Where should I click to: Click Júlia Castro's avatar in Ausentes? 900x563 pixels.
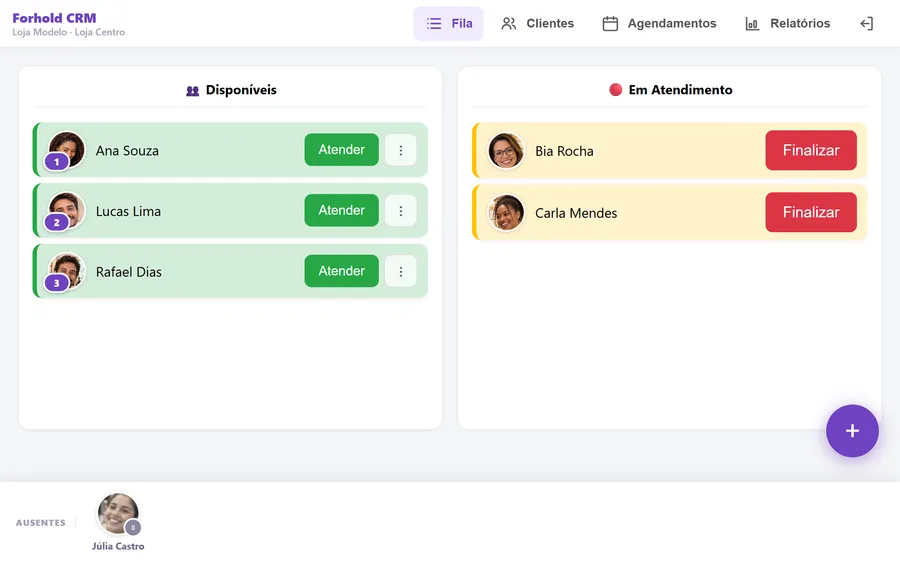[x=118, y=514]
